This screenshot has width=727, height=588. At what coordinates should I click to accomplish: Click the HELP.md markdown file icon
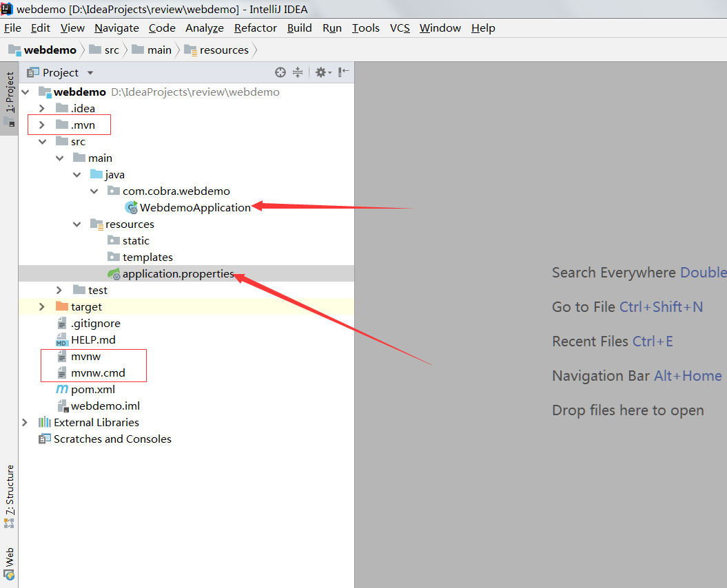[x=61, y=340]
